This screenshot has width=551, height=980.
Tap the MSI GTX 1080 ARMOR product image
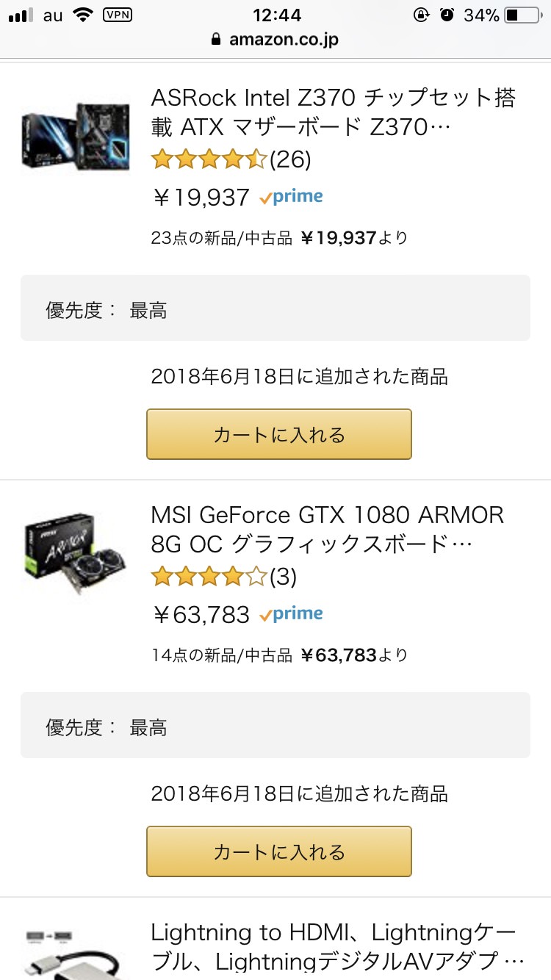pos(76,551)
